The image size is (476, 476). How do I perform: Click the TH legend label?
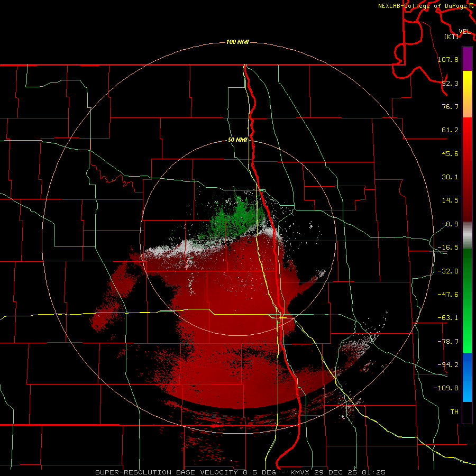(x=454, y=411)
